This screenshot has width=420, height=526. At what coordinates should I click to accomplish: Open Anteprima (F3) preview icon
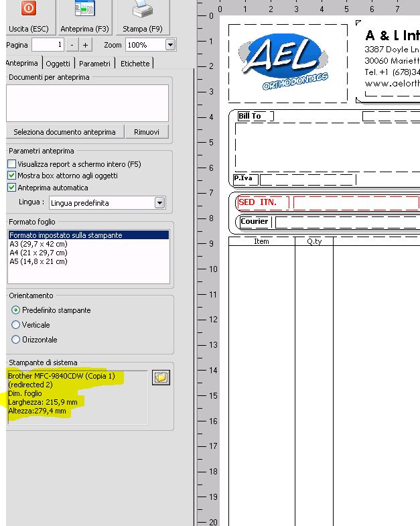pos(85,8)
